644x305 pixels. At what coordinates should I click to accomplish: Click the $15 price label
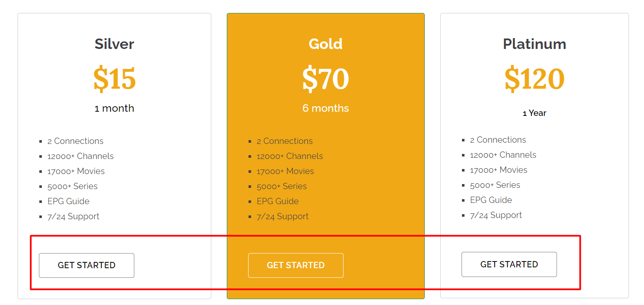click(114, 78)
